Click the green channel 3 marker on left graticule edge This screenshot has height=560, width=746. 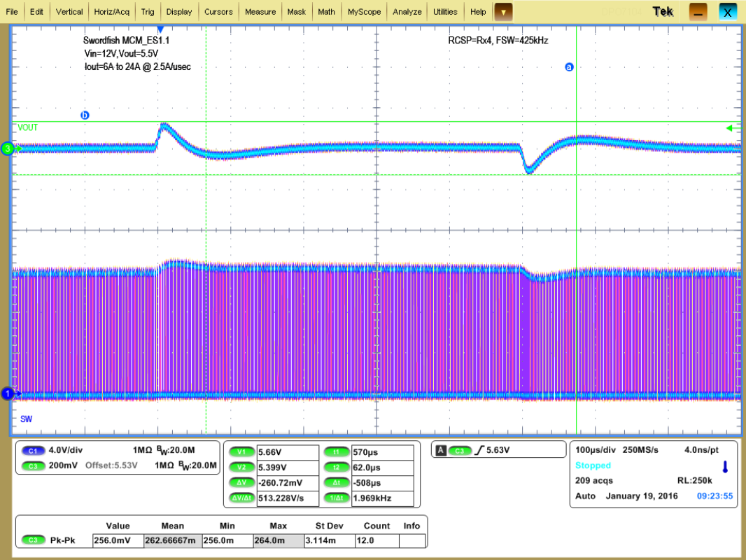tap(6, 148)
